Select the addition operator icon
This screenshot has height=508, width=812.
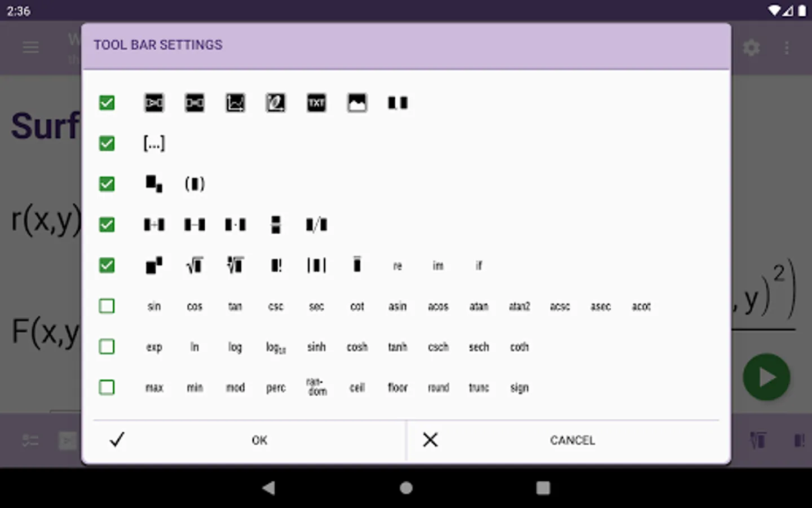[154, 225]
